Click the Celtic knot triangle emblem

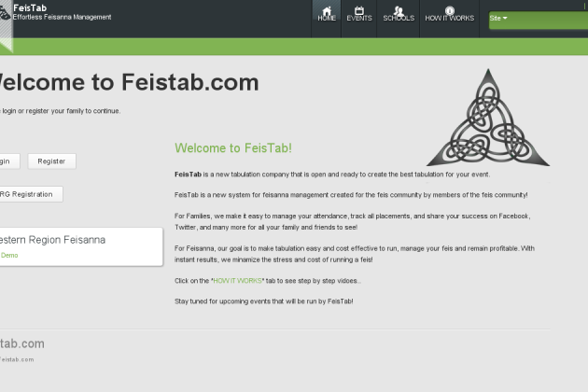[488, 118]
